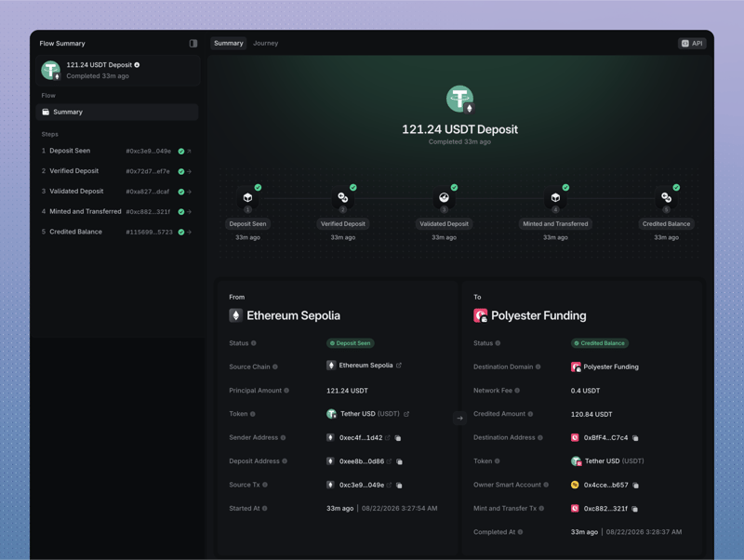The image size is (744, 560).
Task: Click info icon next to Destination Domain
Action: (538, 367)
